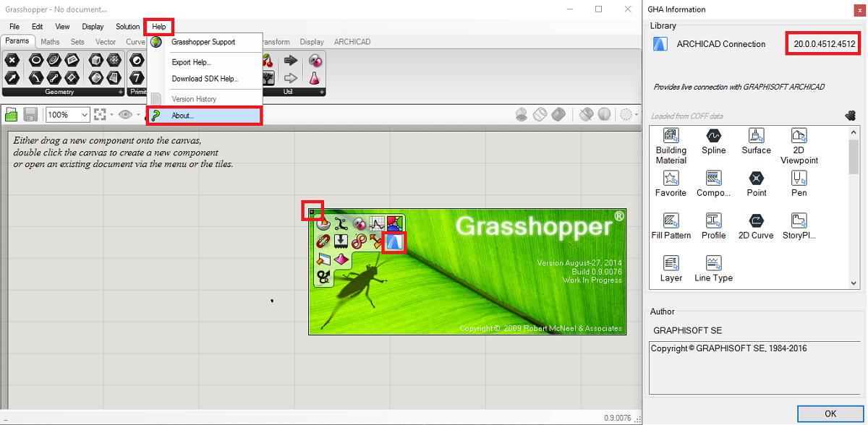Image resolution: width=868 pixels, height=425 pixels.
Task: Click the library list scroll down arrow
Action: (x=854, y=283)
